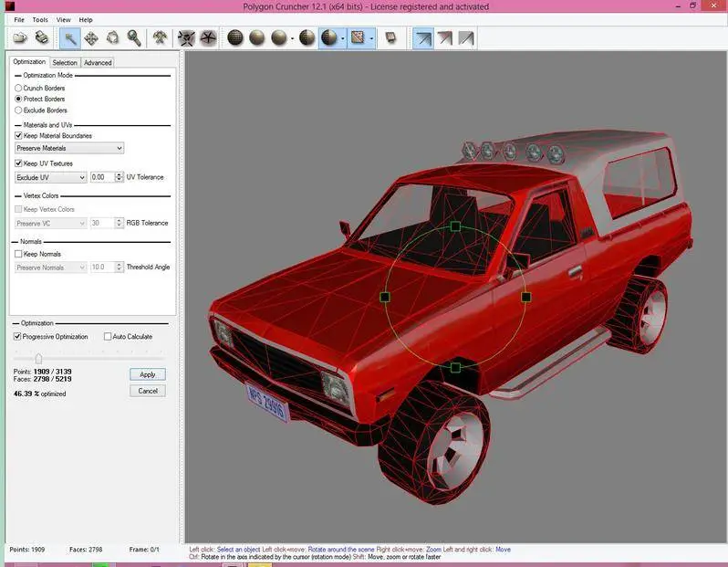The height and width of the screenshot is (567, 728).
Task: Click the UV Tolerance spinner arrows
Action: (x=120, y=177)
